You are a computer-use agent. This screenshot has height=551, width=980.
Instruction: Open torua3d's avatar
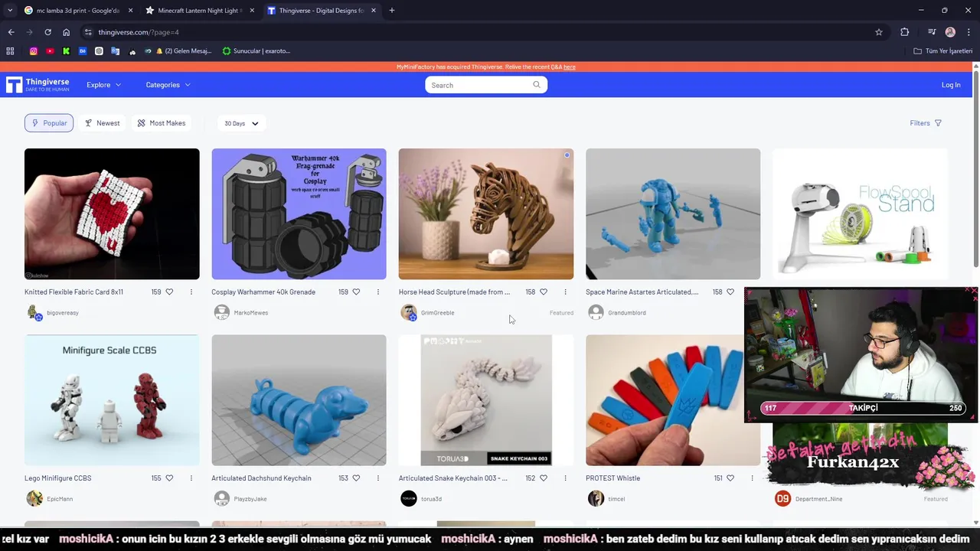coord(409,499)
